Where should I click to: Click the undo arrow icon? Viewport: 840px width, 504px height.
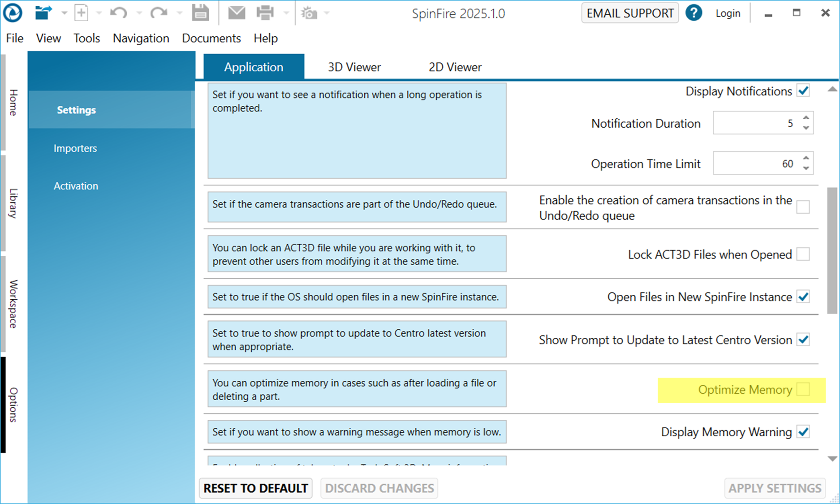click(118, 13)
